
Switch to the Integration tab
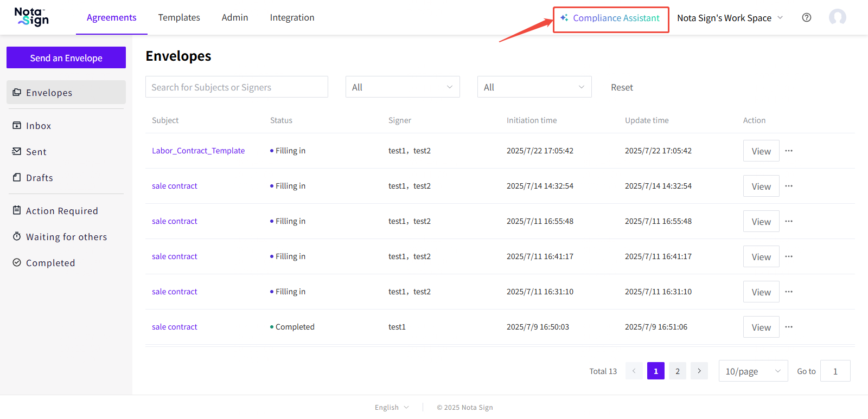[x=292, y=17]
